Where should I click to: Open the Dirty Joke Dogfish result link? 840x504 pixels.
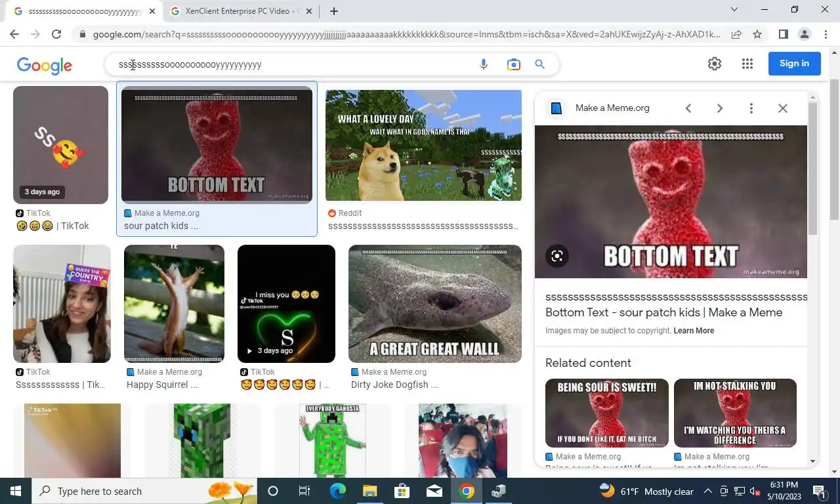click(x=394, y=385)
